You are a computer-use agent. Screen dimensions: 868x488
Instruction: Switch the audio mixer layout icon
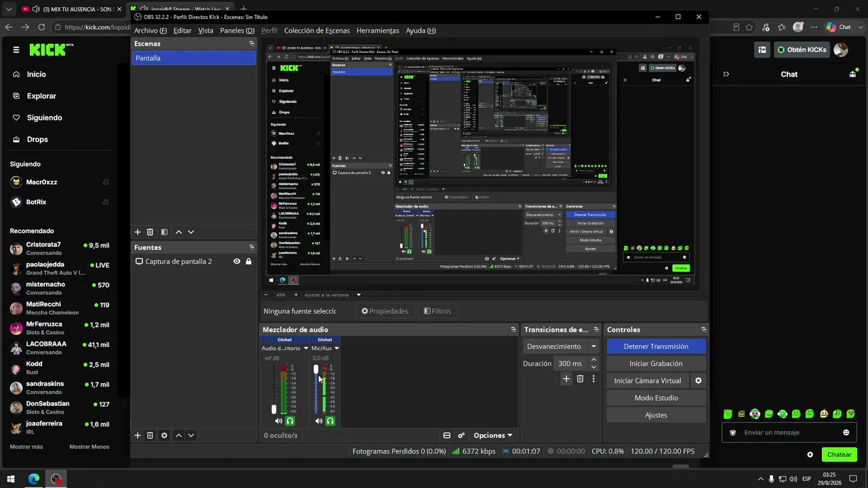coord(447,435)
